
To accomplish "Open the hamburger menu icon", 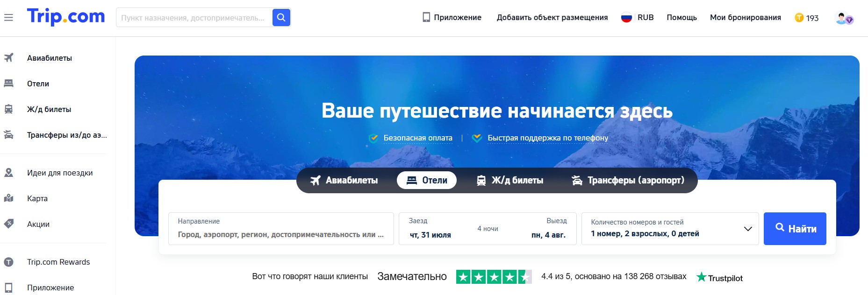I will point(8,18).
